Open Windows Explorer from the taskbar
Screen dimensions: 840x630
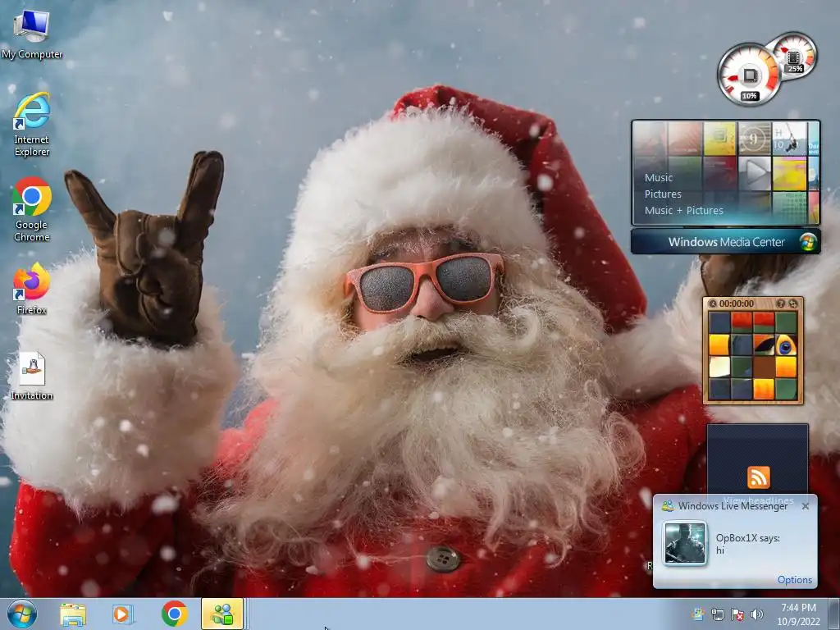(73, 614)
